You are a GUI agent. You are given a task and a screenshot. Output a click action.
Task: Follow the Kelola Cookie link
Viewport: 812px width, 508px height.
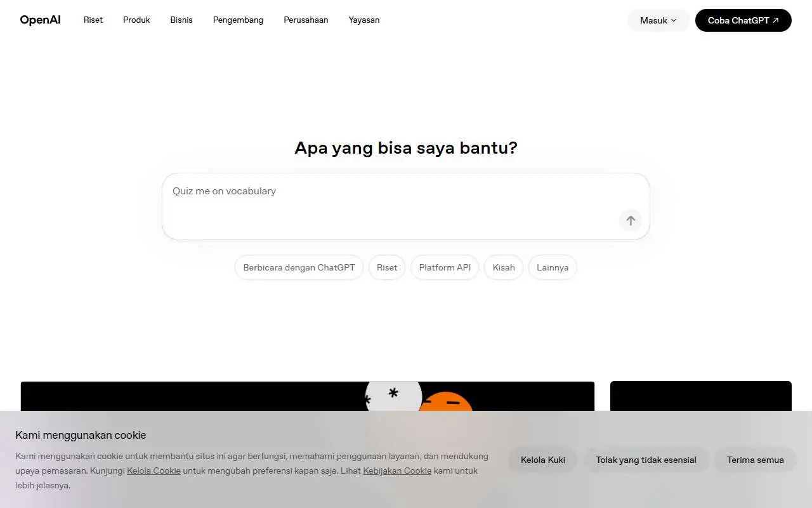click(x=154, y=471)
